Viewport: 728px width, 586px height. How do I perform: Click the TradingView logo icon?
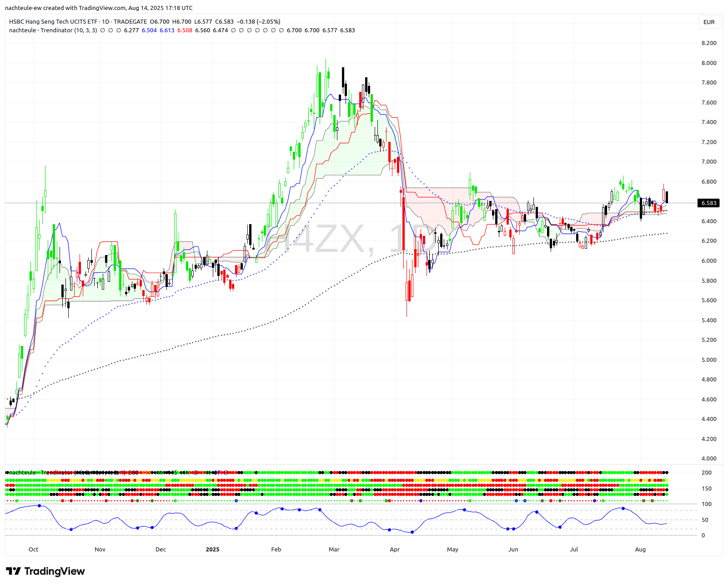(x=13, y=571)
